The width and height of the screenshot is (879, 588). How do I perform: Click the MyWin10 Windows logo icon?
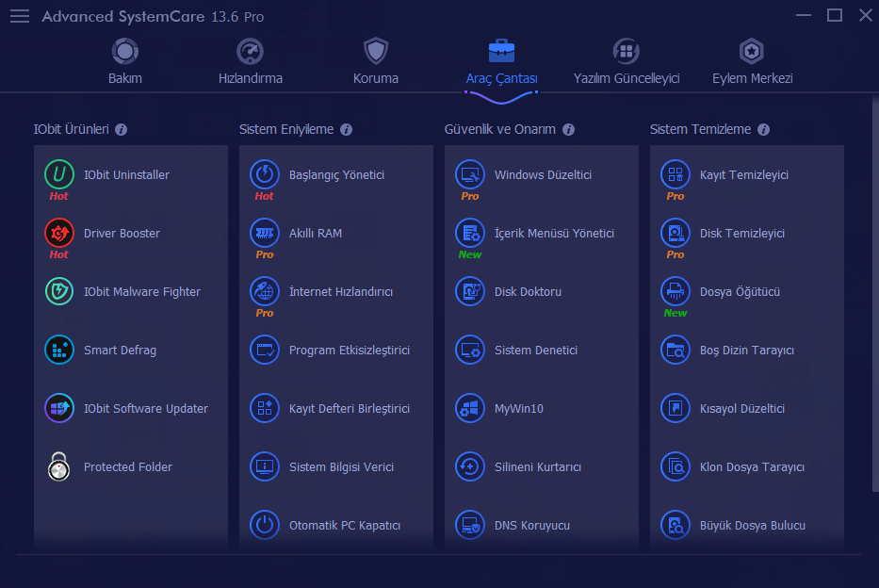[470, 408]
